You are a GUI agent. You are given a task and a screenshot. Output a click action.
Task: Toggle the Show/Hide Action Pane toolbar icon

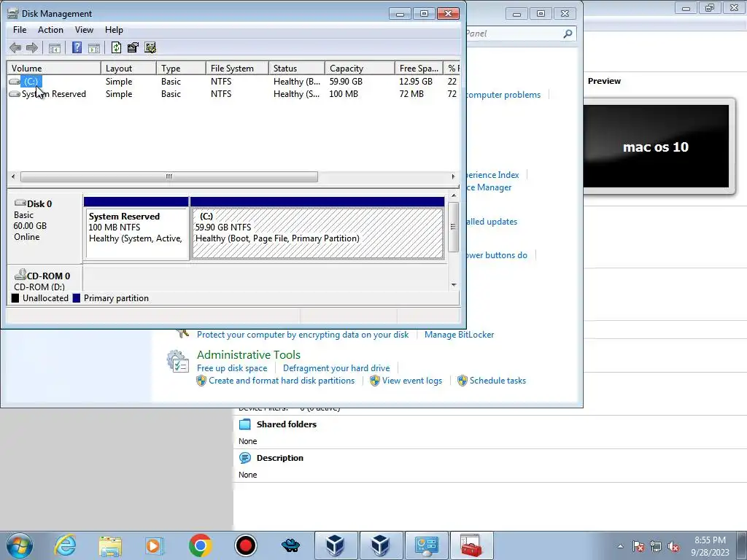[94, 47]
